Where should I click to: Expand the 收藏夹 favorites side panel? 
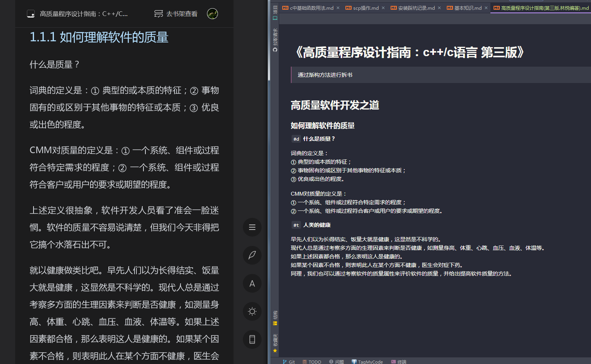(275, 343)
